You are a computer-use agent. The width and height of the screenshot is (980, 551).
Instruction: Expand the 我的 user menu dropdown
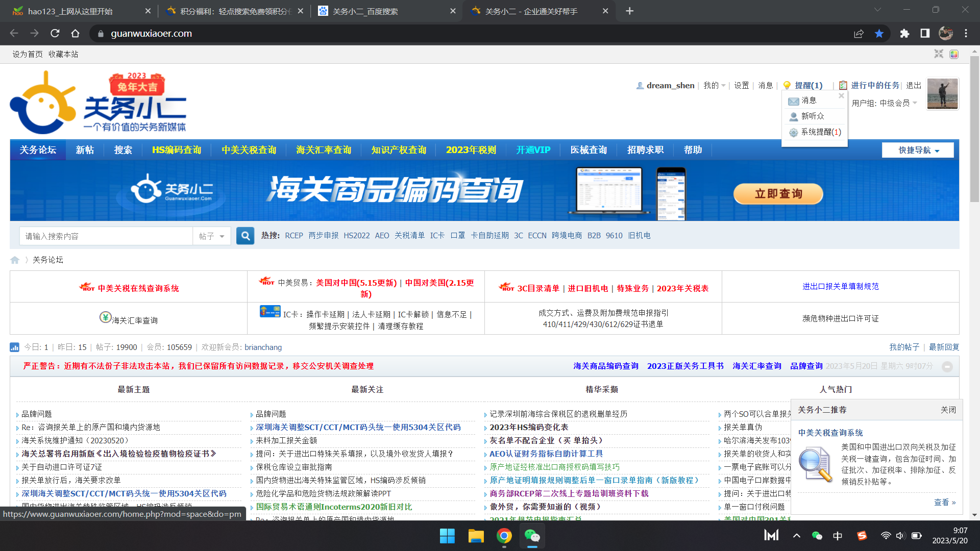tap(715, 86)
